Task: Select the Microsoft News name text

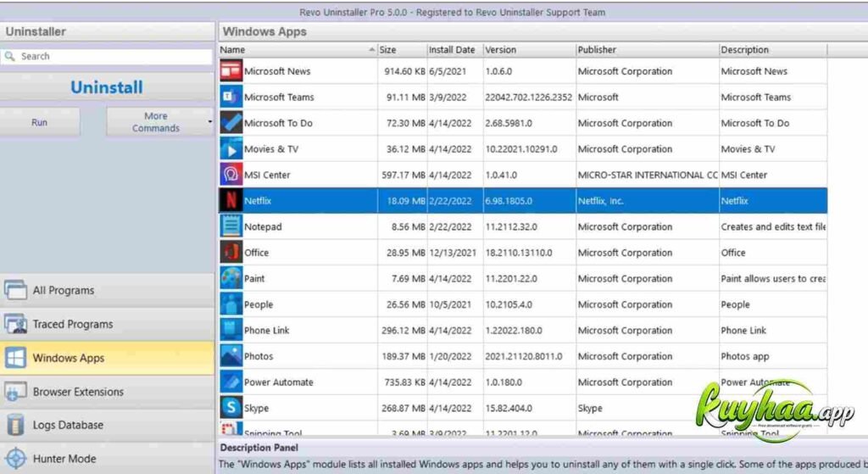Action: click(277, 71)
